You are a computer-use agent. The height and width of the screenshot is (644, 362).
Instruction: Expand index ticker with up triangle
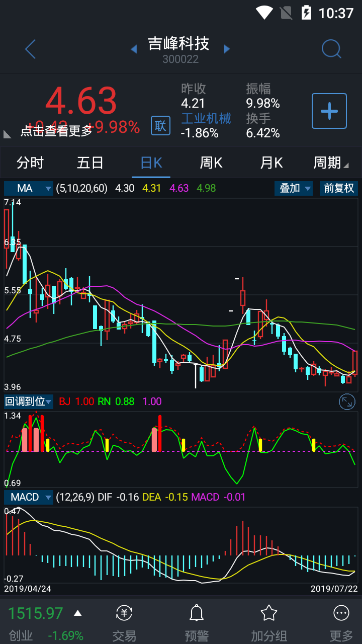click(77, 613)
